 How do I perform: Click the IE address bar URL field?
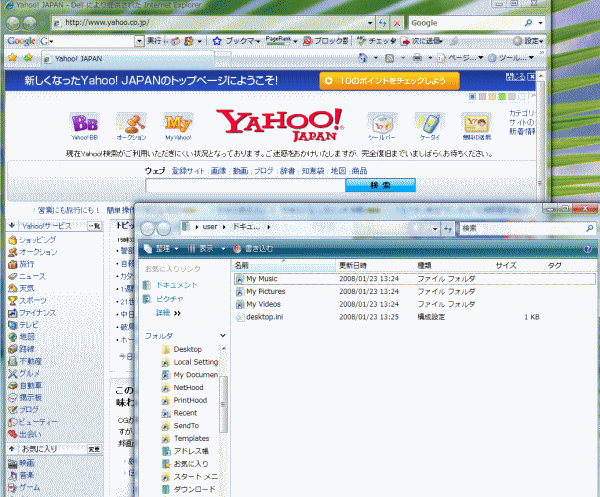click(210, 23)
